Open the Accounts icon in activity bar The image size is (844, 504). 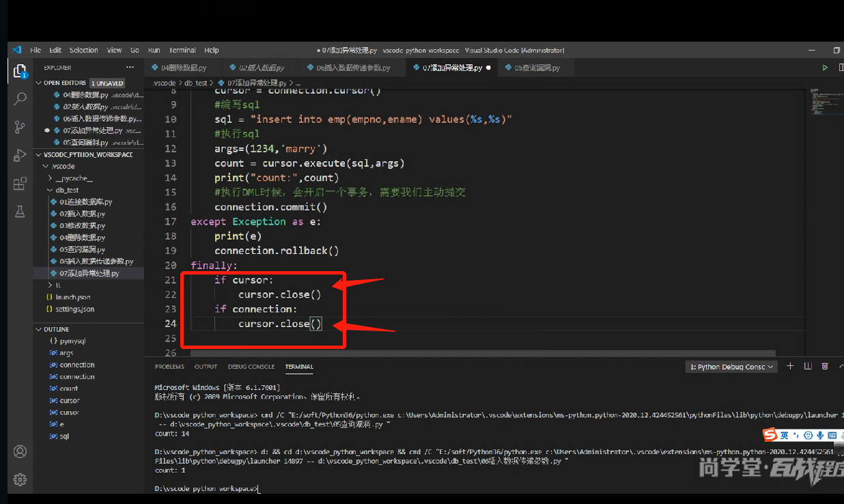(20, 451)
